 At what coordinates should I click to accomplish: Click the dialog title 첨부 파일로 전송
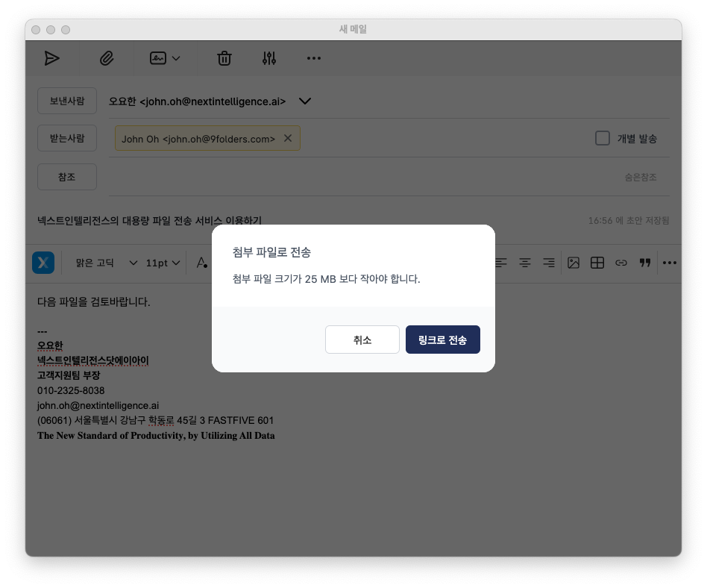click(271, 252)
